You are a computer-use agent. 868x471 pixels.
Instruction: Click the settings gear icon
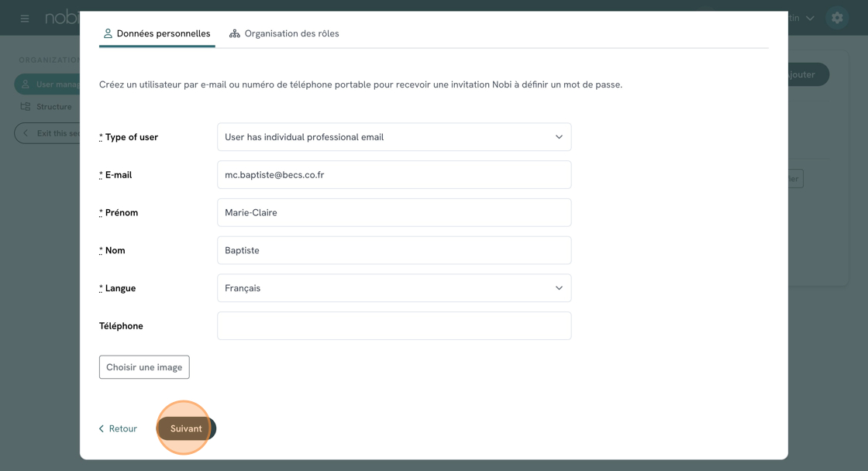[x=837, y=18]
